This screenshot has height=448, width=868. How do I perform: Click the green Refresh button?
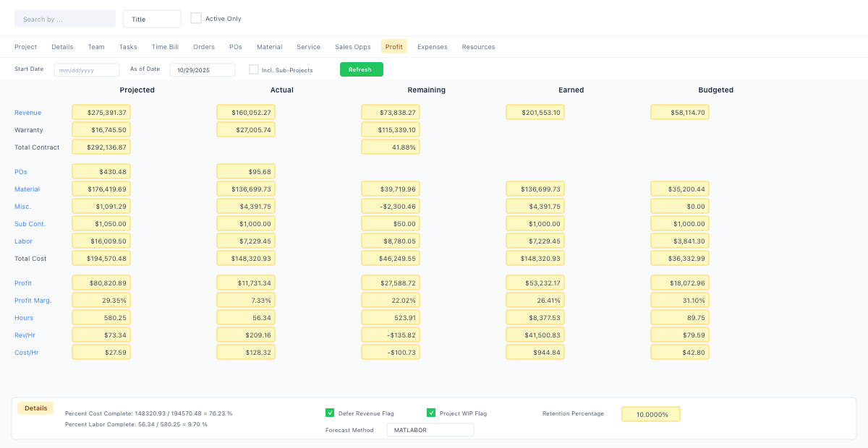coord(361,69)
